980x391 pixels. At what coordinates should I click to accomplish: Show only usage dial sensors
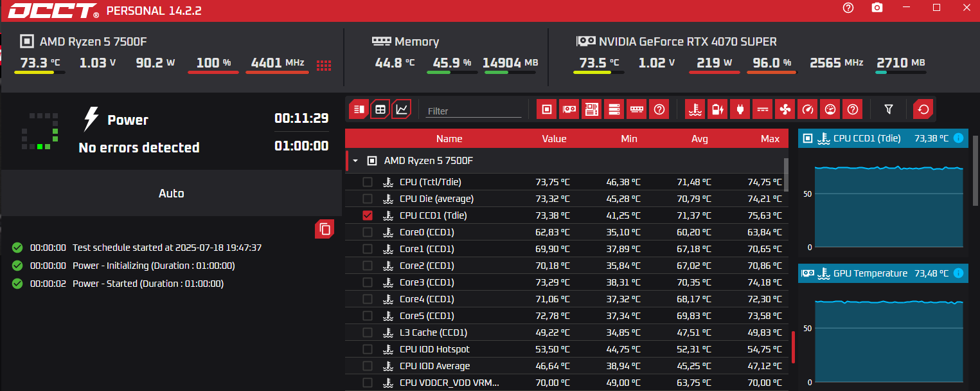[x=830, y=109]
